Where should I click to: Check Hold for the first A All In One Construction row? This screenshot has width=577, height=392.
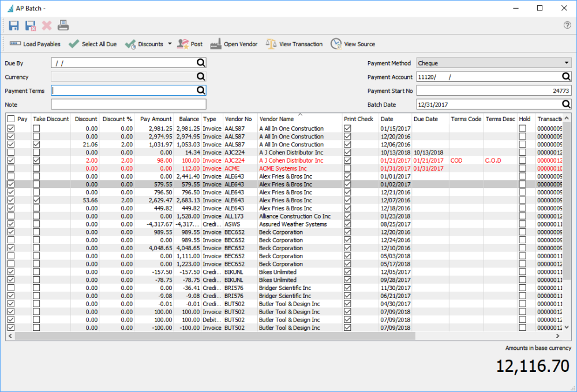tap(522, 128)
